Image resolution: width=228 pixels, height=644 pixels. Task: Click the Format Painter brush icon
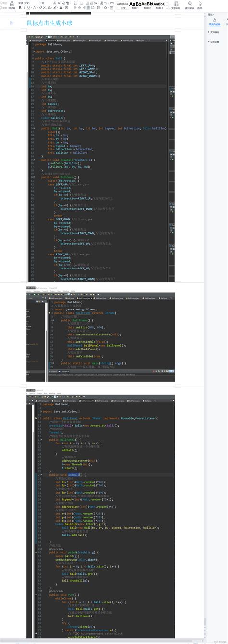click(x=11, y=5)
